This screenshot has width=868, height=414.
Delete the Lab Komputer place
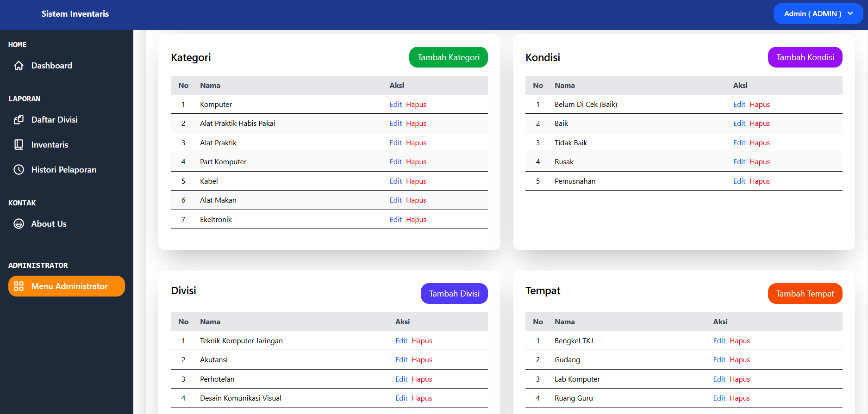(x=740, y=379)
